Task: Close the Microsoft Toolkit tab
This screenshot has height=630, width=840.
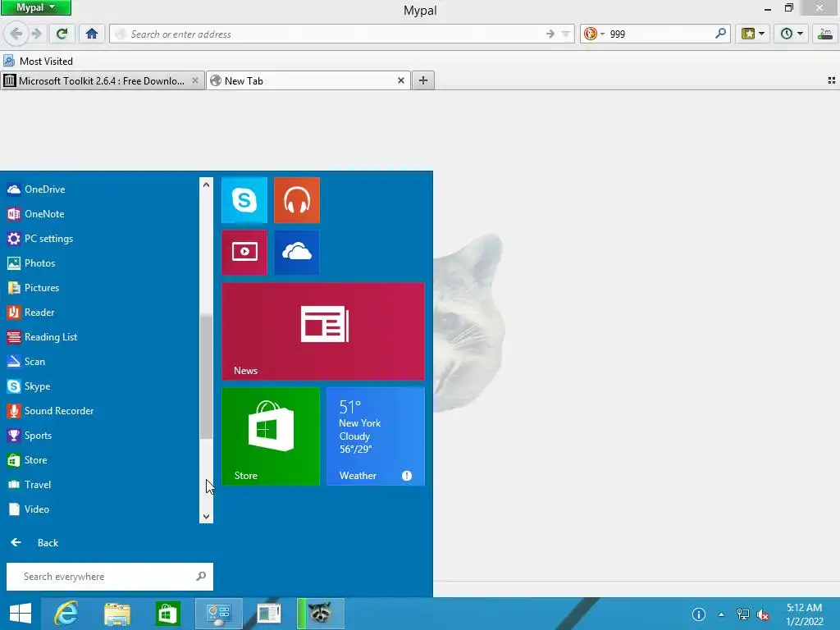Action: click(195, 81)
